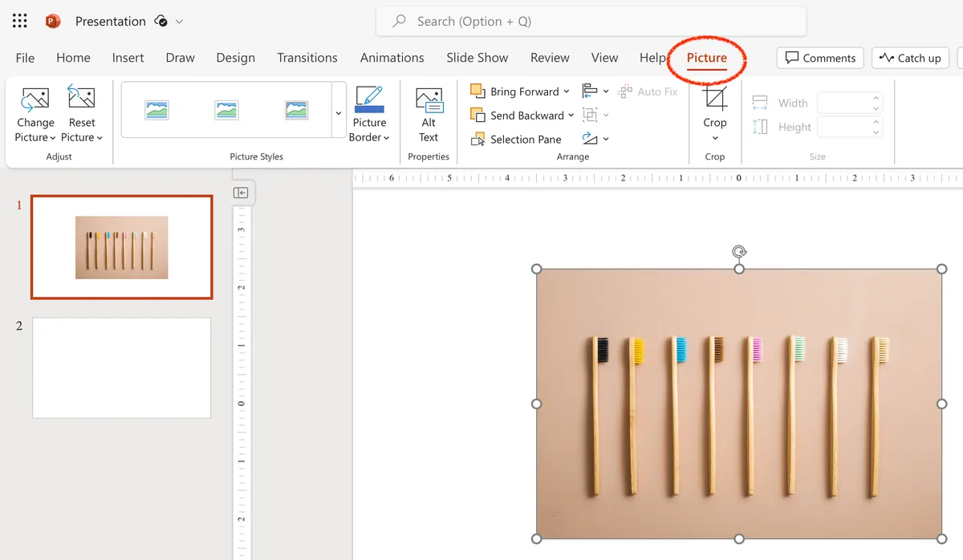Click the Crop tool icon
Image resolution: width=963 pixels, height=560 pixels.
pos(715,99)
